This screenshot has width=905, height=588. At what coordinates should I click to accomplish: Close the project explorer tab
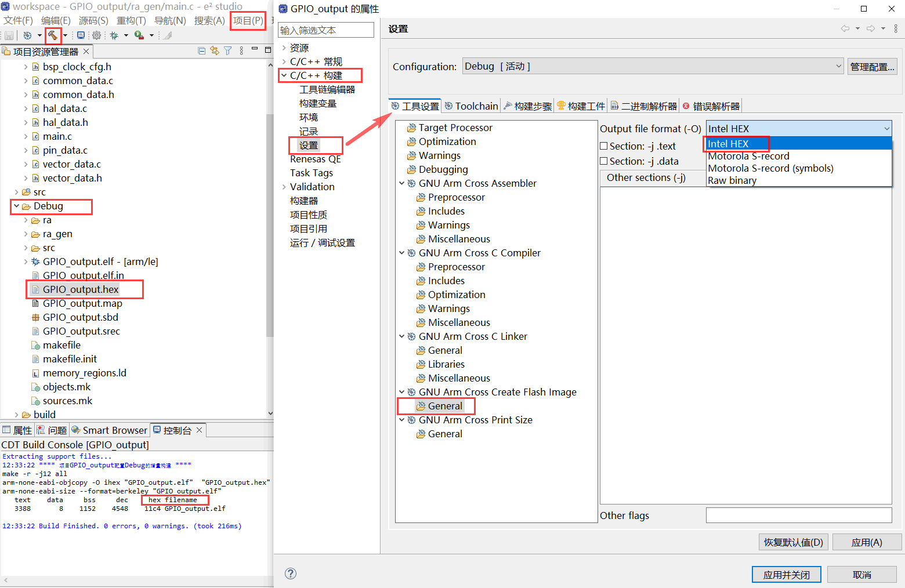pos(86,52)
